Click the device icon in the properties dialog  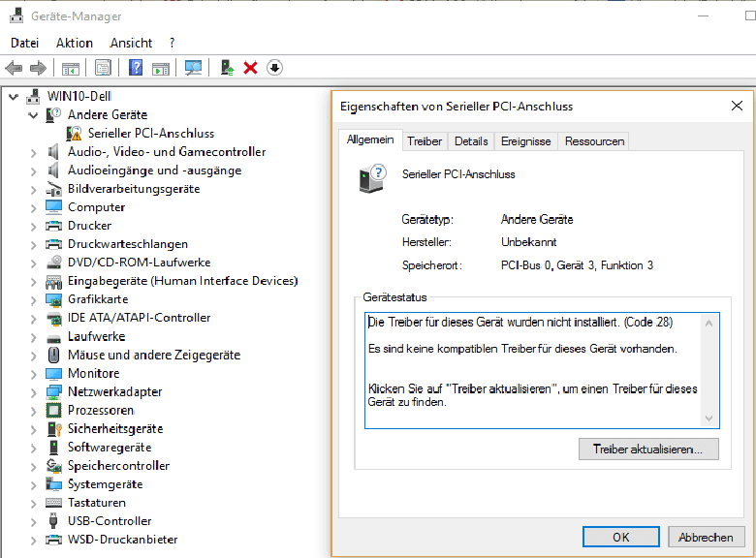pos(372,179)
